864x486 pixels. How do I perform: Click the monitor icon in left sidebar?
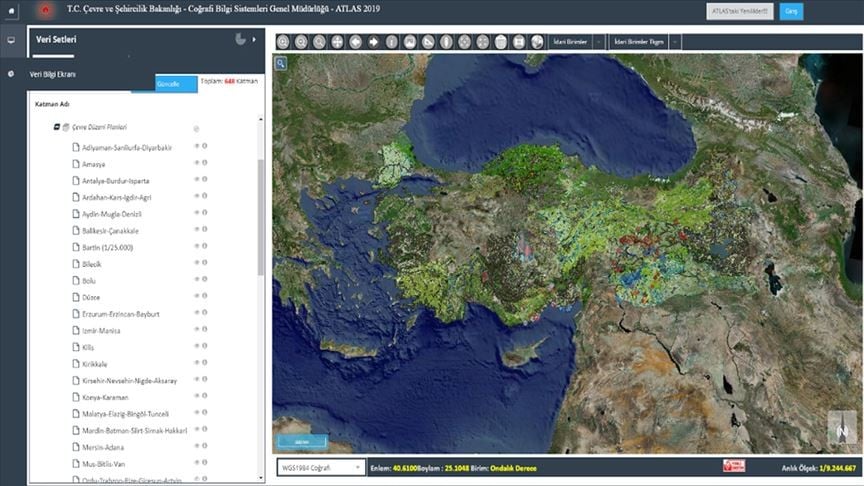[x=11, y=40]
